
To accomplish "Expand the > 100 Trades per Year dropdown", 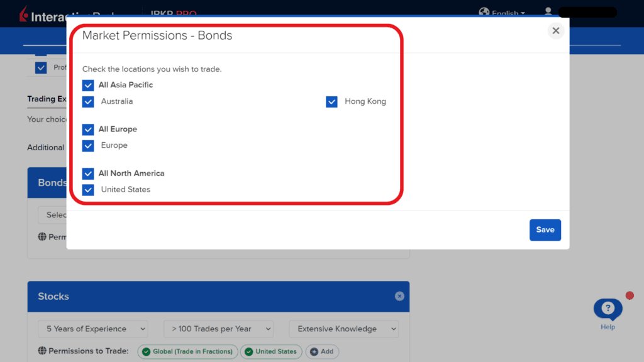I will (x=218, y=329).
